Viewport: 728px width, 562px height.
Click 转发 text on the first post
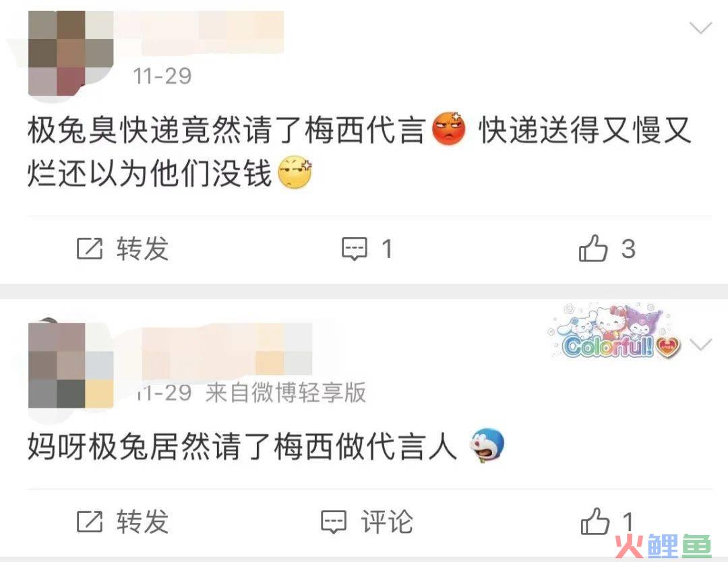pos(142,248)
